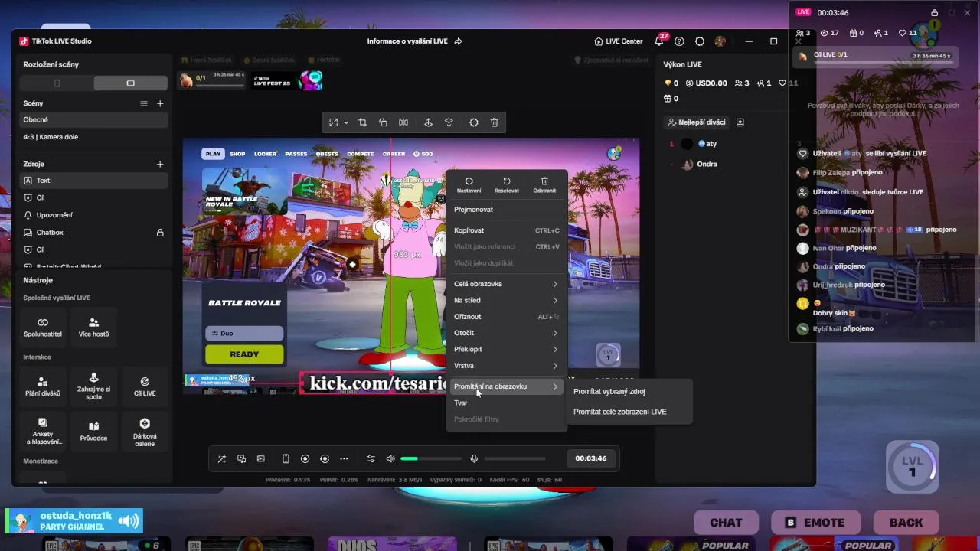980x551 pixels.
Task: Open the scenes list icon
Action: coord(143,103)
